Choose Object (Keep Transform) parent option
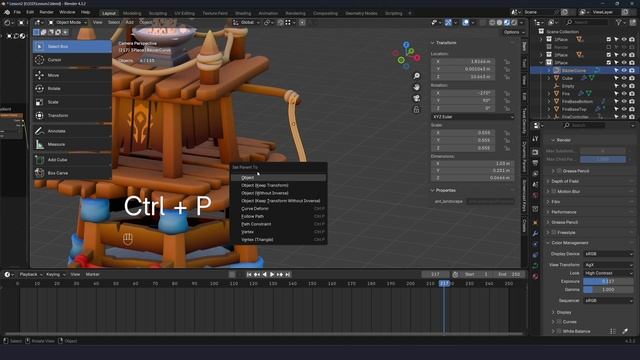 (278, 185)
